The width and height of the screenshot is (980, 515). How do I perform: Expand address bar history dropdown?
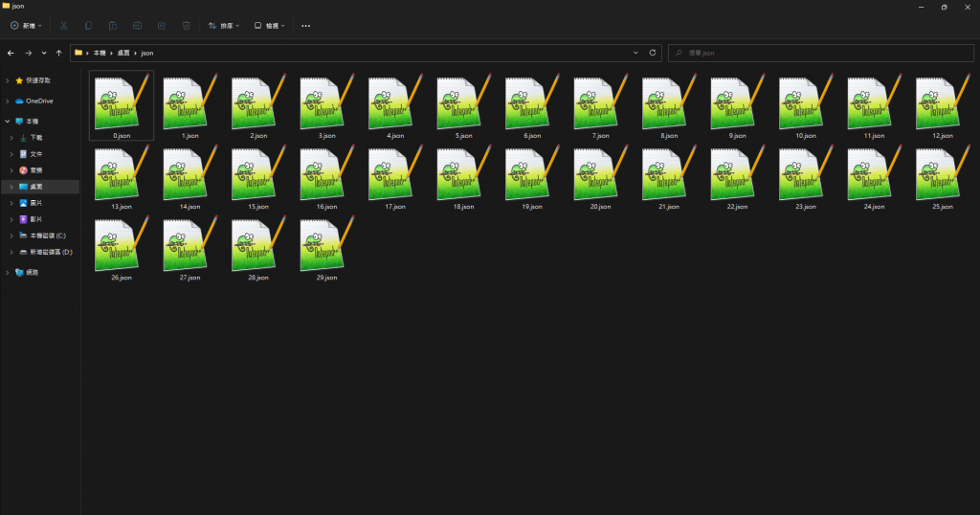coord(635,53)
